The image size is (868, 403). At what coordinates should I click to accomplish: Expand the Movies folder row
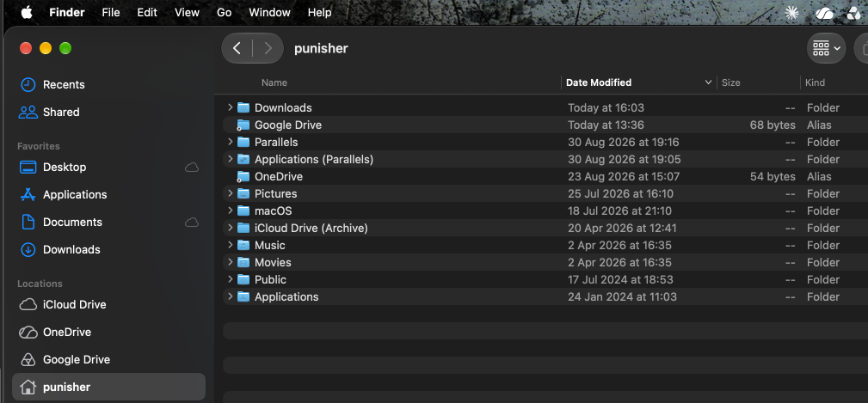point(231,263)
